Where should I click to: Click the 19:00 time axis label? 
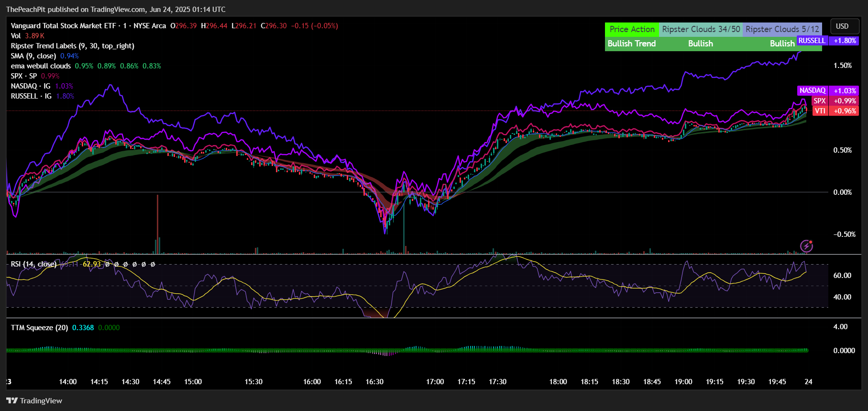pos(683,382)
